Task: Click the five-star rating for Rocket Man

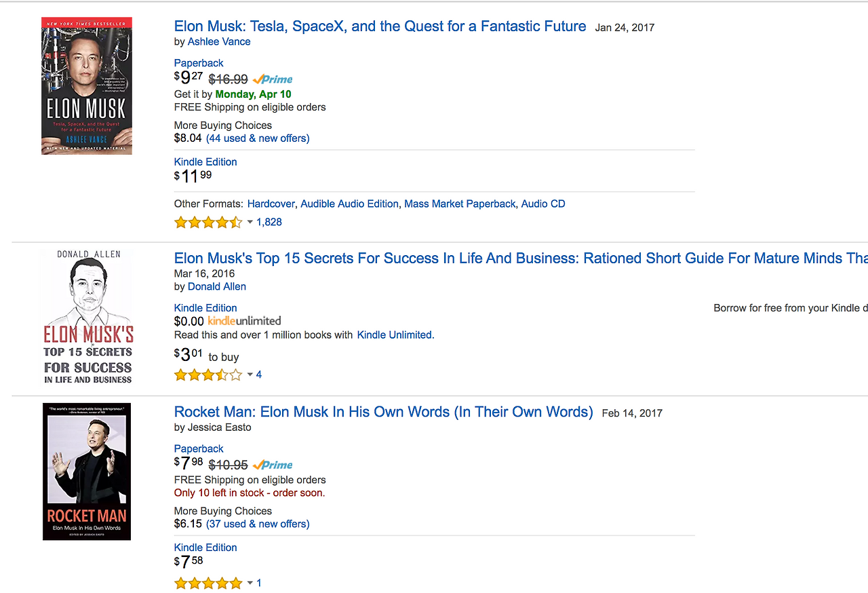Action: click(x=208, y=583)
